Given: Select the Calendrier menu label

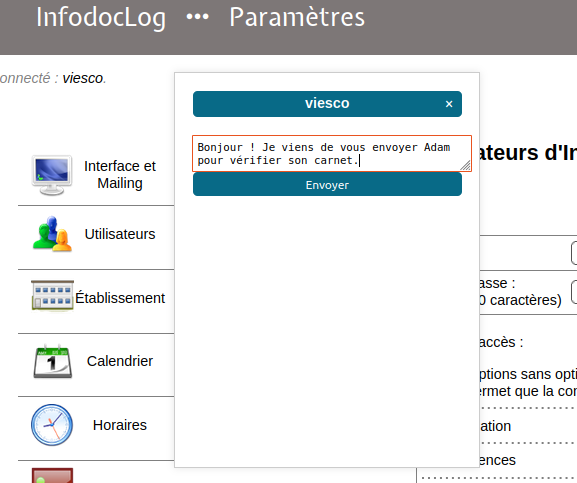Looking at the screenshot, I should coord(120,361).
